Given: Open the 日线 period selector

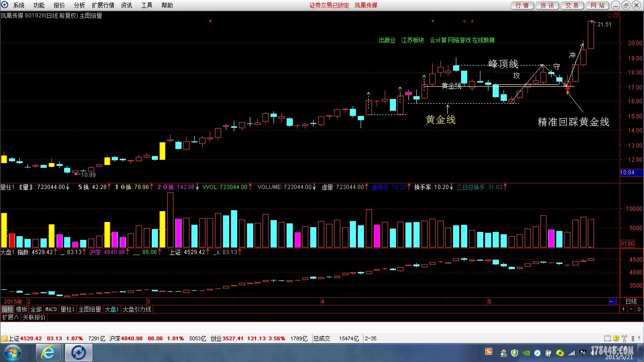Looking at the screenshot, I should click(x=631, y=301).
